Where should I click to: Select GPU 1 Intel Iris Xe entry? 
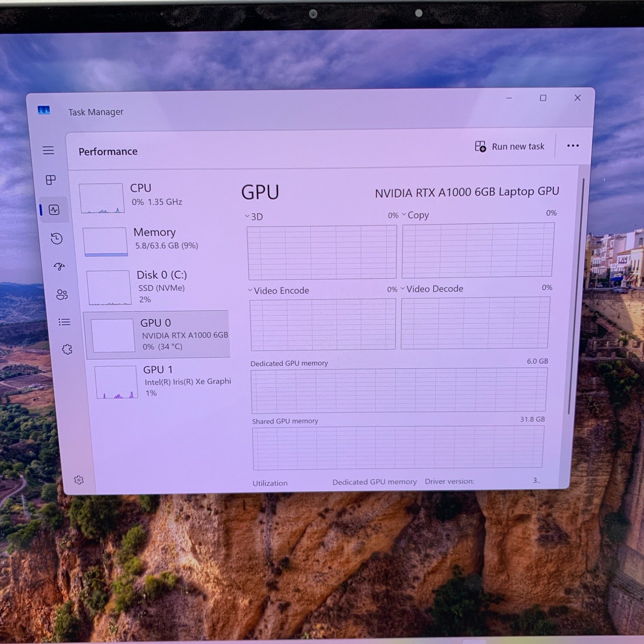pos(163,382)
